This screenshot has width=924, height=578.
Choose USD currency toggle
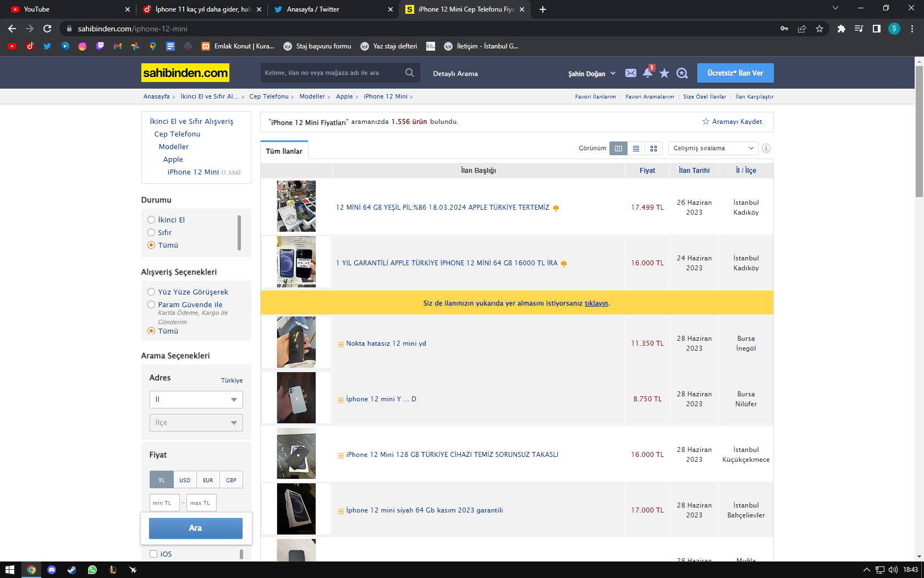pyautogui.click(x=185, y=479)
